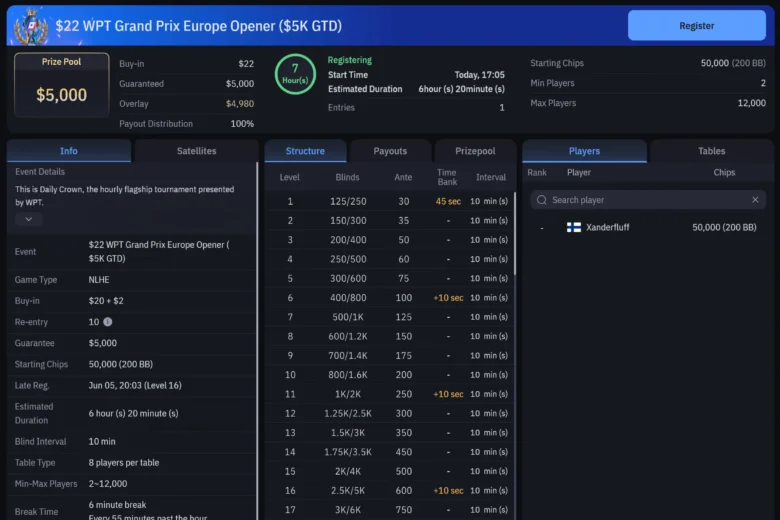Click the Player column header
This screenshot has width=780, height=520.
click(579, 173)
